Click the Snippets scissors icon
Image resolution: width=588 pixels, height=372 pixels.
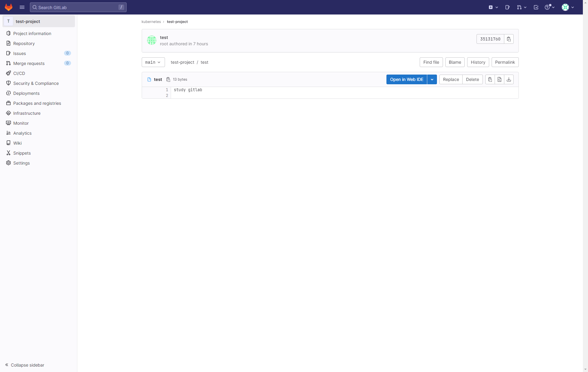tap(8, 153)
